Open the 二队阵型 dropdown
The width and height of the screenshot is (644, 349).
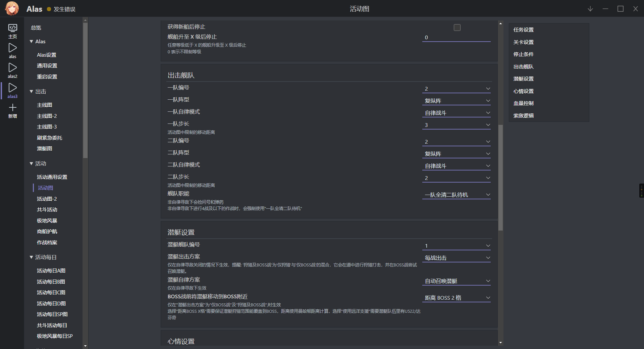456,154
